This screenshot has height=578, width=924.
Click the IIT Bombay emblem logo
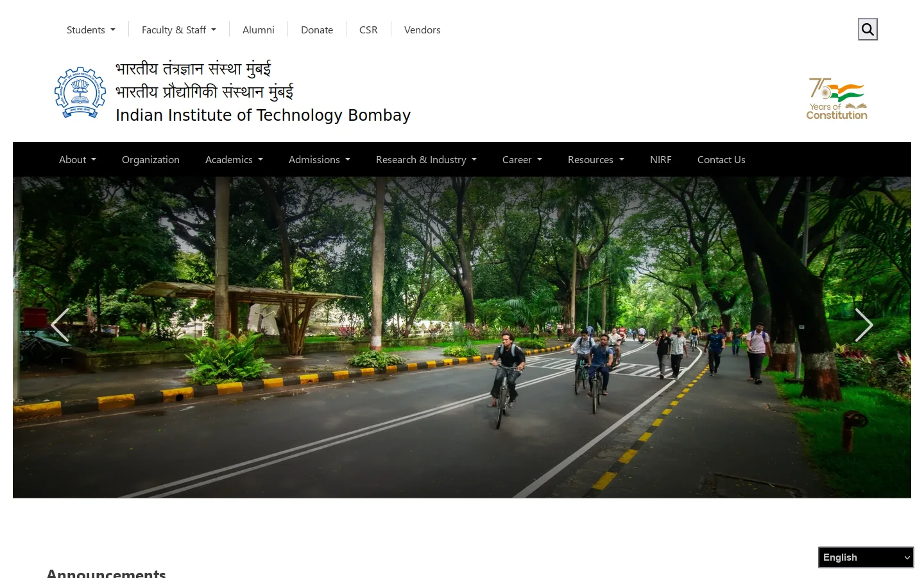80,92
